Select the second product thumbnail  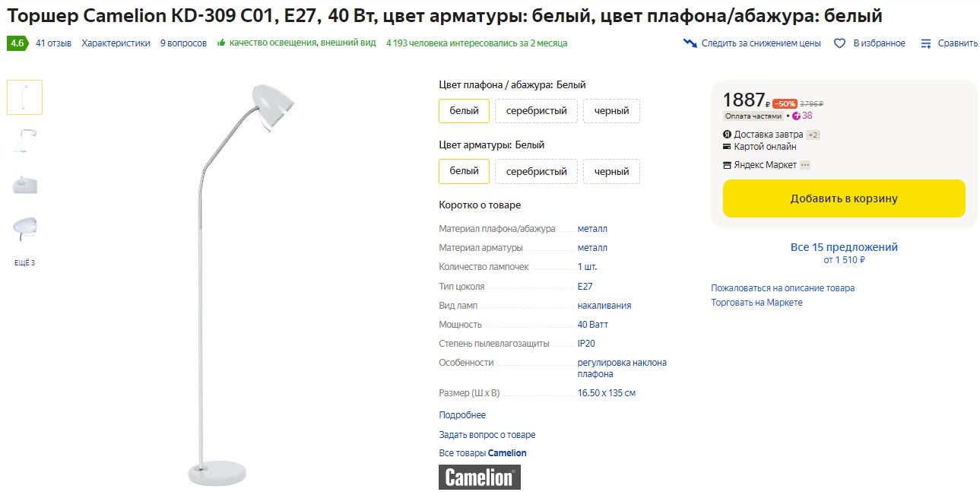(x=24, y=141)
